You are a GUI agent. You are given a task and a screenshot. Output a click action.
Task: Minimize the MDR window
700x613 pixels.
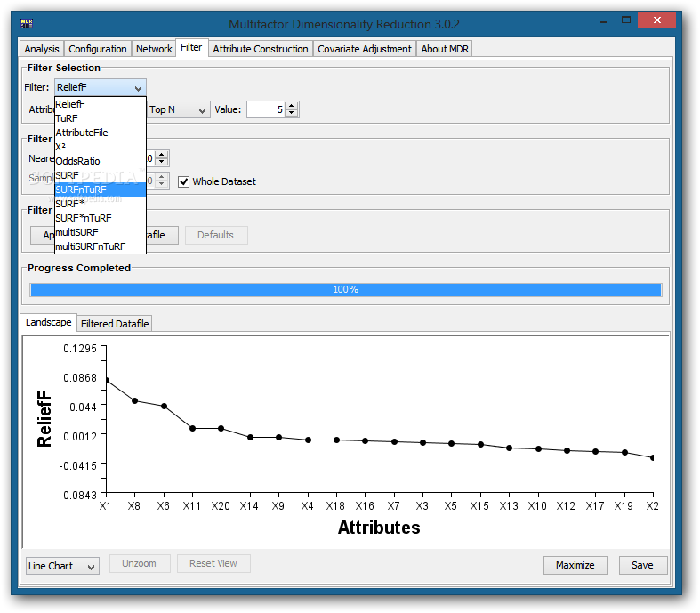(x=604, y=20)
